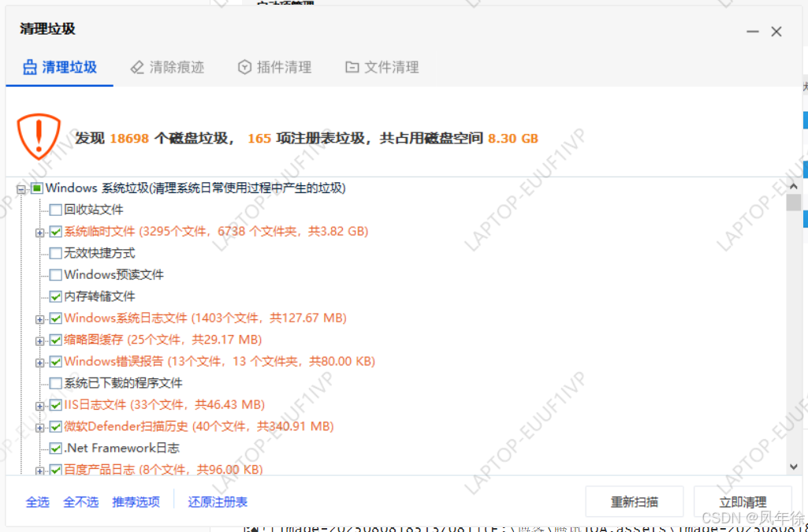Viewport: 808px width, 532px height.
Task: Select the 内存转储文件 row text
Action: point(99,296)
